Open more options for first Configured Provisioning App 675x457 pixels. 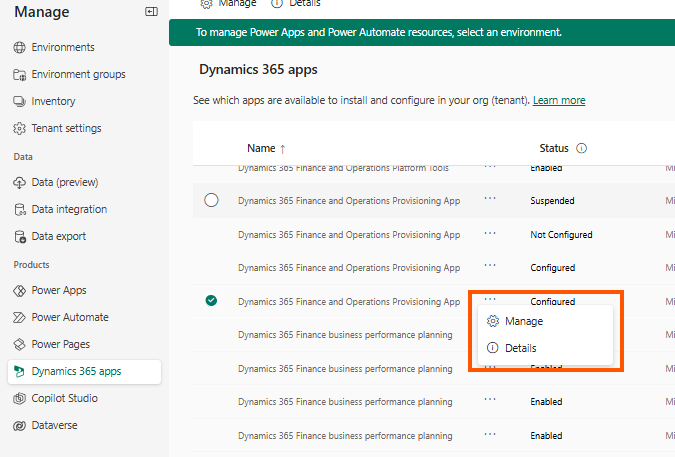pyautogui.click(x=490, y=266)
